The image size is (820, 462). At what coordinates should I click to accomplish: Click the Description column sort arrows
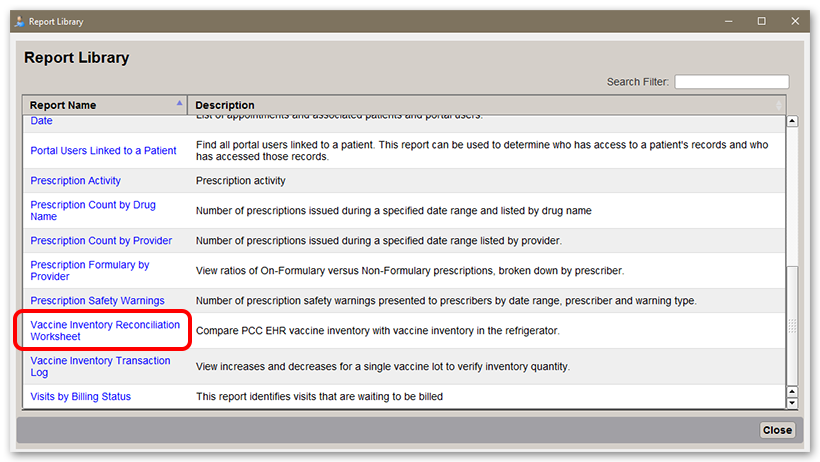[779, 105]
